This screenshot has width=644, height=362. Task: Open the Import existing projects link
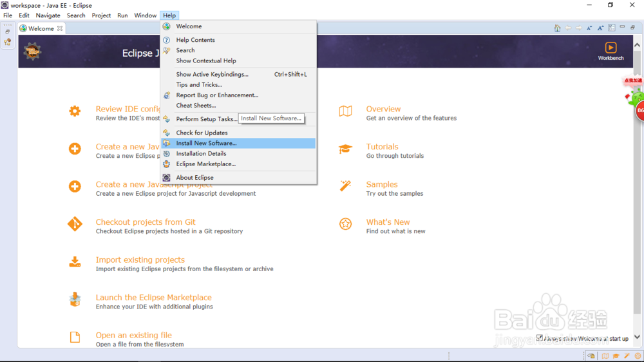[140, 260]
